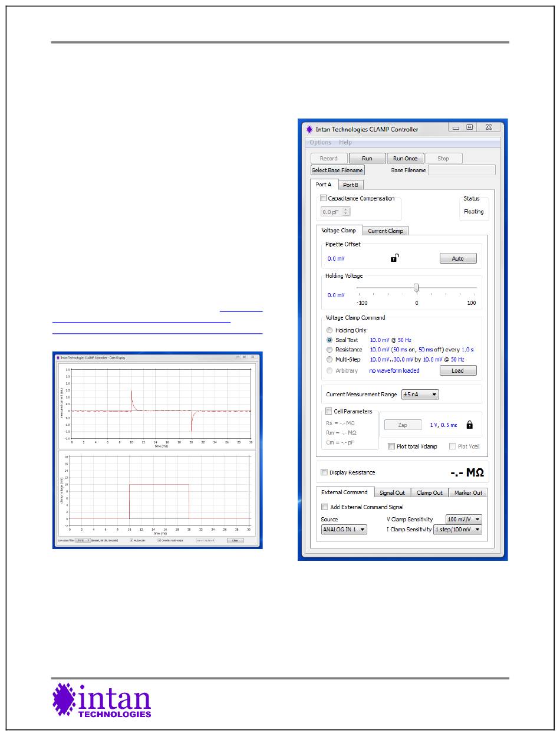The image size is (560, 736).
Task: Click the Holding Voltage slider handle
Action: click(x=416, y=288)
